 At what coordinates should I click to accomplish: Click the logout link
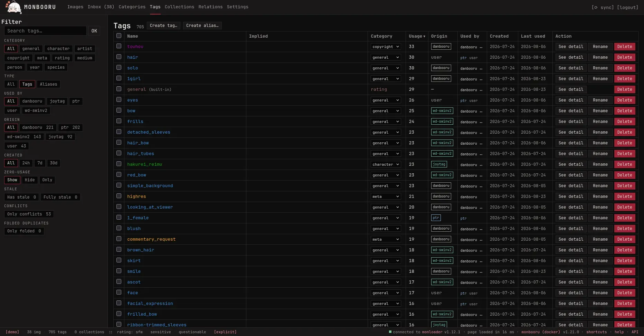click(x=627, y=7)
